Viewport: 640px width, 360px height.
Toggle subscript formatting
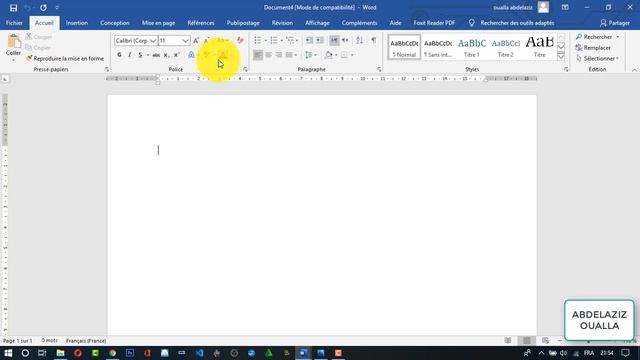[x=166, y=55]
